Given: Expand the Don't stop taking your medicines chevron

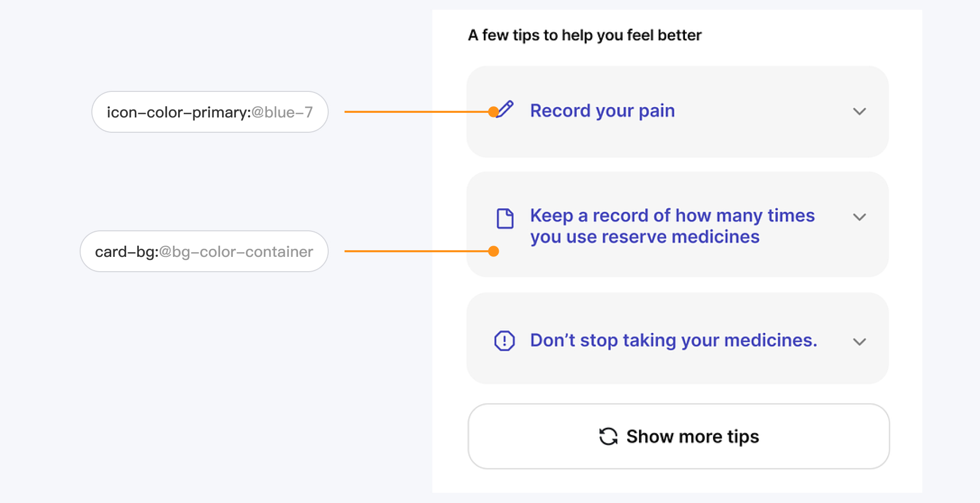Looking at the screenshot, I should click(x=860, y=342).
